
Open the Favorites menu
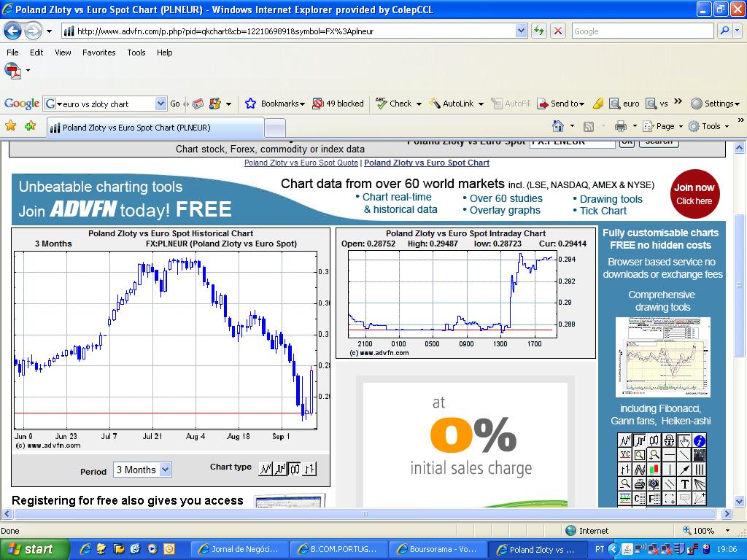[x=98, y=52]
